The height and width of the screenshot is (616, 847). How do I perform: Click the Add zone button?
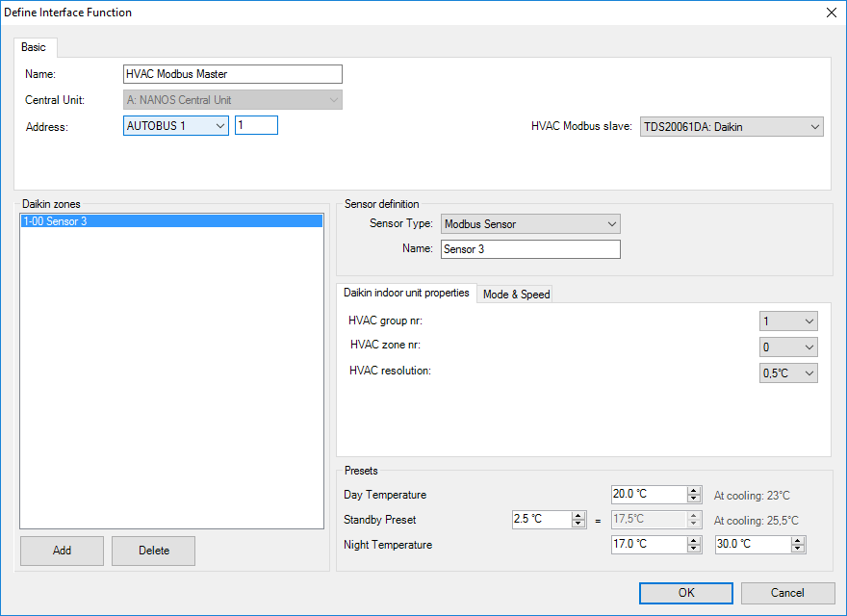click(62, 551)
